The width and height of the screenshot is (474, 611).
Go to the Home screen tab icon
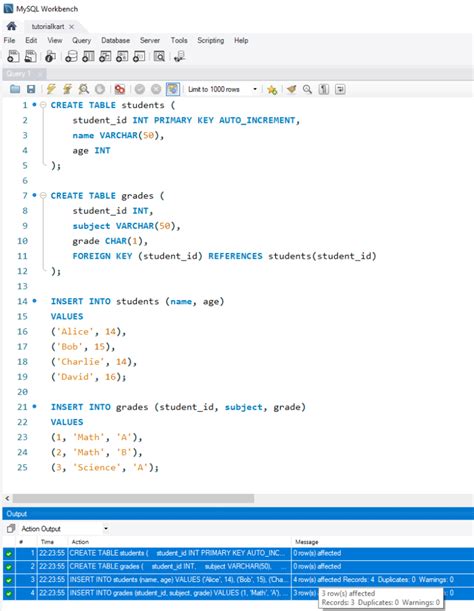click(11, 26)
